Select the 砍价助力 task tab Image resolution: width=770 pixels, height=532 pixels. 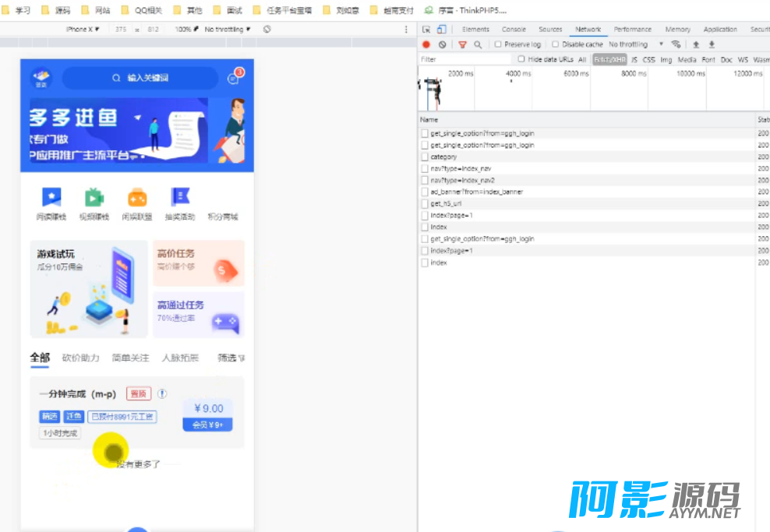click(80, 358)
